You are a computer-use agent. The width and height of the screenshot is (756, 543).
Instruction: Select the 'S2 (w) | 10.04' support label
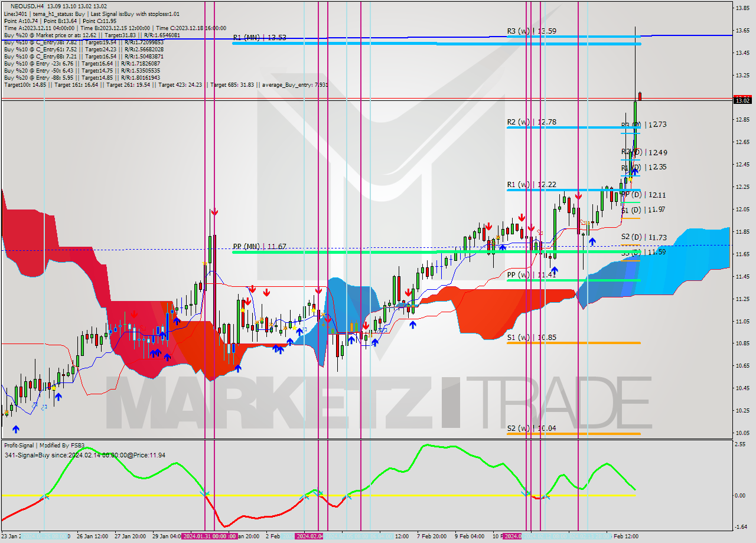[x=532, y=428]
